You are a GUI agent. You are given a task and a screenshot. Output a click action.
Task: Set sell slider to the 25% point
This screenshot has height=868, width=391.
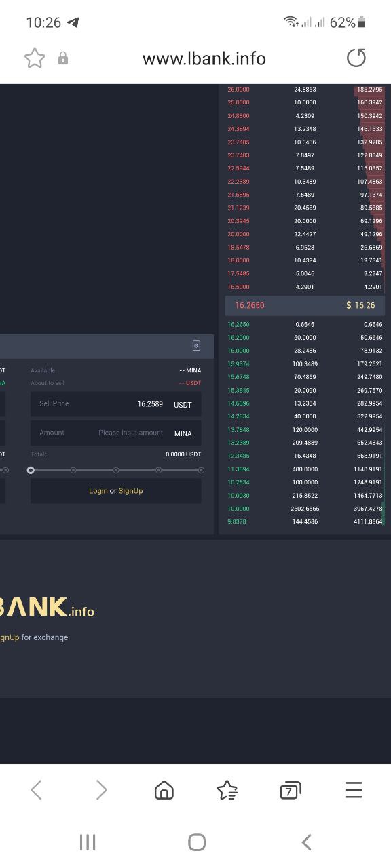[73, 470]
